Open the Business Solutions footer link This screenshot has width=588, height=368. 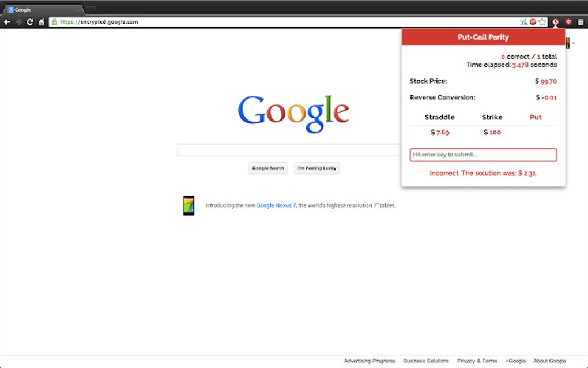[x=426, y=361]
